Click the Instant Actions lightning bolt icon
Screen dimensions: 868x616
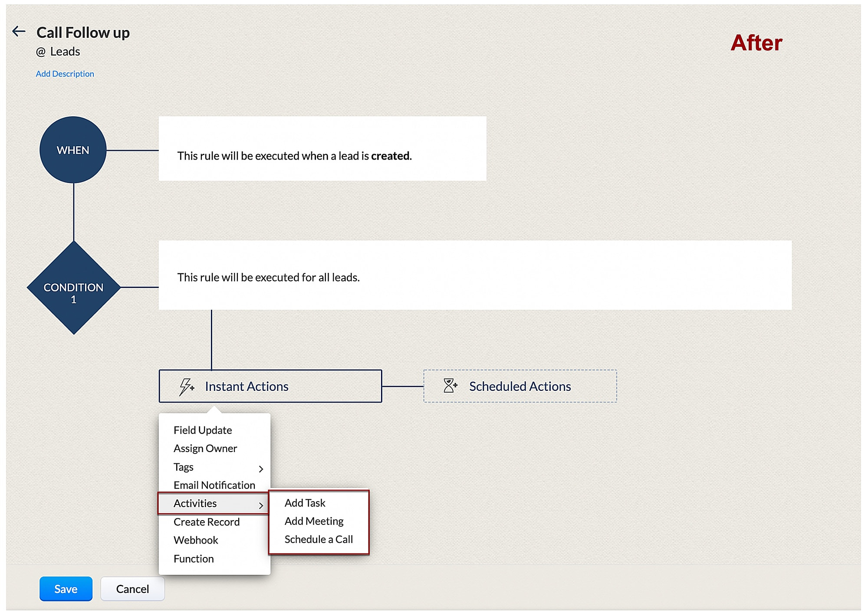pyautogui.click(x=186, y=386)
